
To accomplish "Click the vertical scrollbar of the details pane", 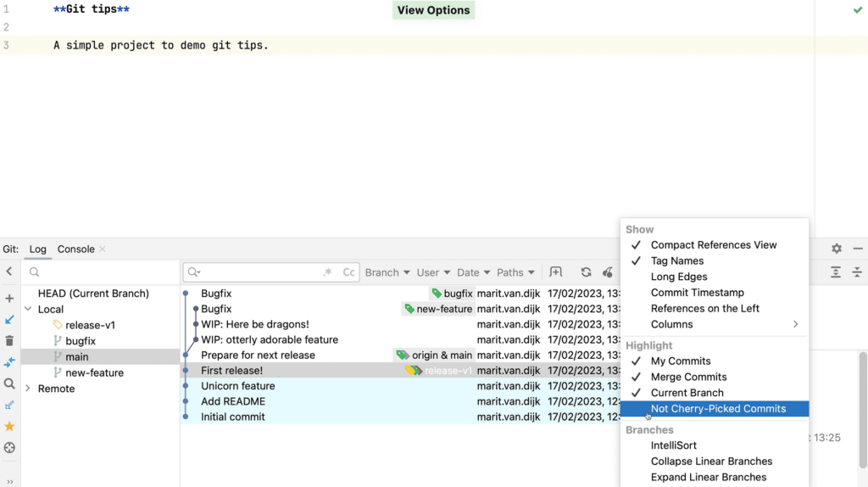I will coord(863,410).
